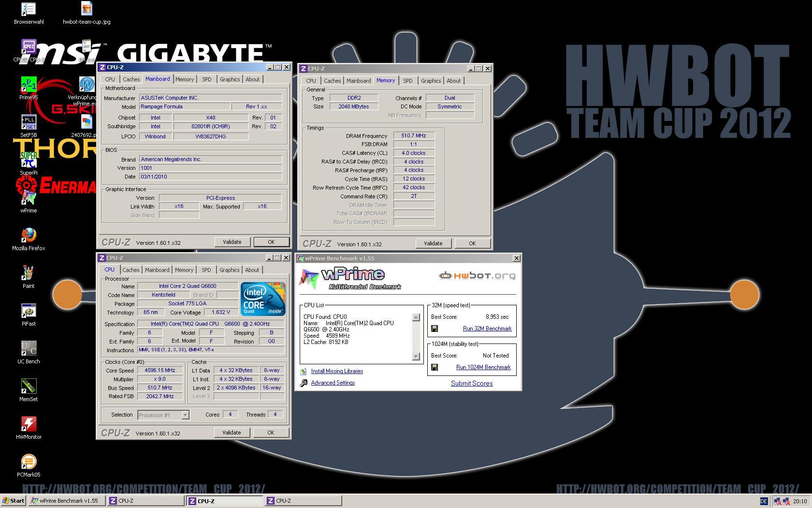
Task: Open Graphics tab in Memory CPU-Z window
Action: [x=431, y=81]
